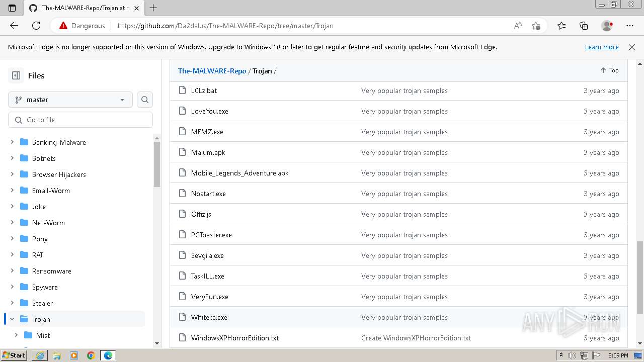Open Sevgi.a.exe file
Screen dimensions: 644x362
tap(207, 255)
